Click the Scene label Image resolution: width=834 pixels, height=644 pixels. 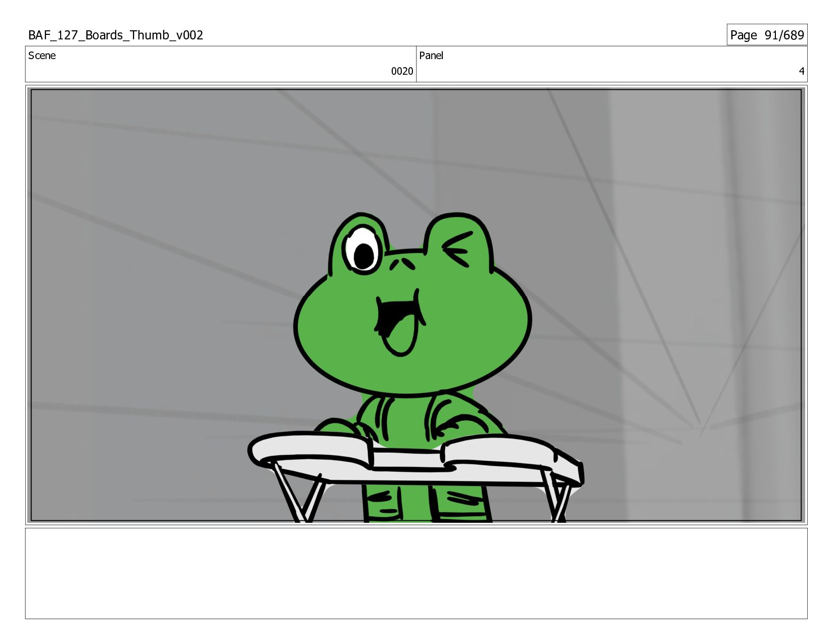pyautogui.click(x=42, y=56)
